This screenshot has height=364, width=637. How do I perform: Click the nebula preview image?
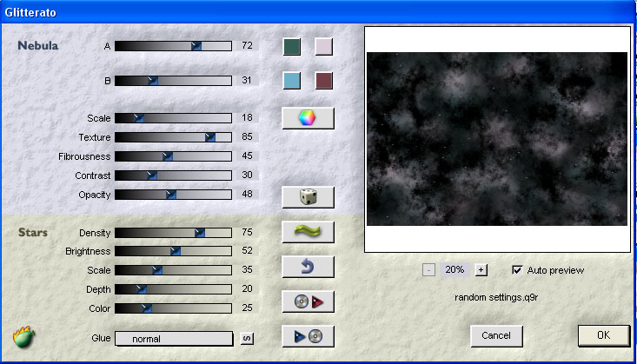[496, 139]
